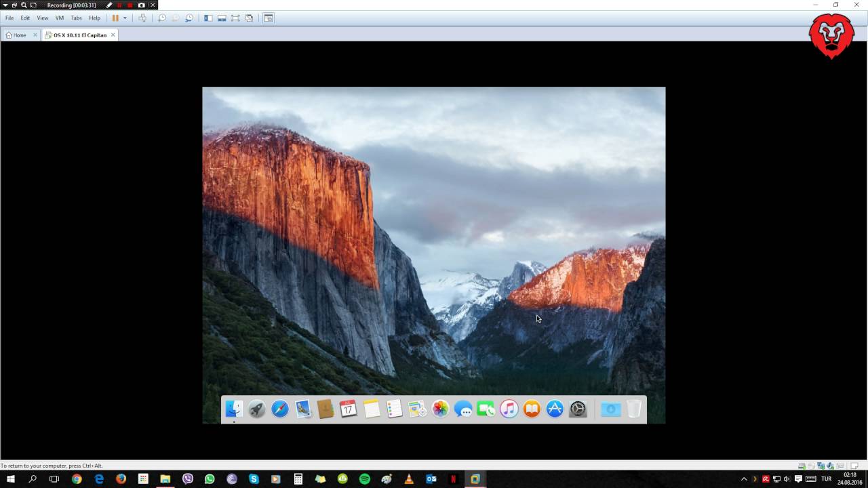
Task: Open Finder in the Mac dock
Action: click(234, 409)
